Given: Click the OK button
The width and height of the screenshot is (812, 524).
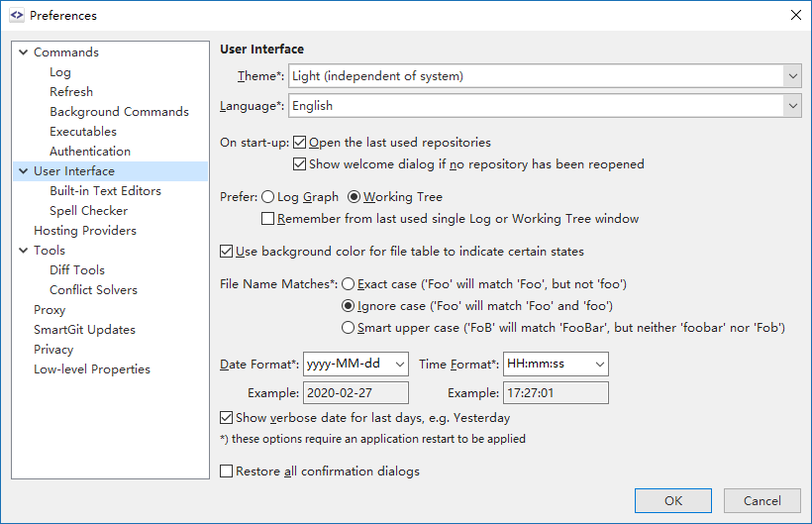Looking at the screenshot, I should (x=673, y=500).
